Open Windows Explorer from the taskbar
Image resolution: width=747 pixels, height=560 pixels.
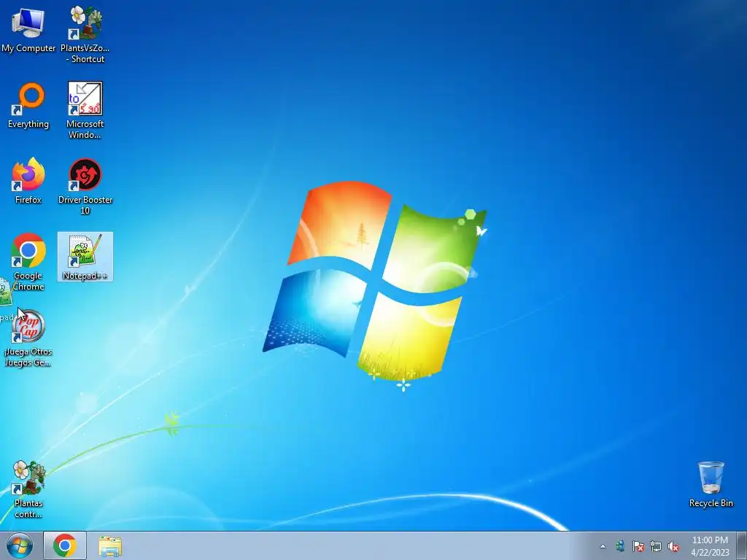110,545
